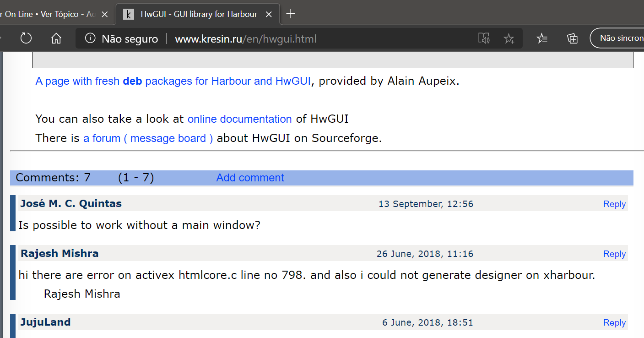Close the Ver Tópico tab
Image resolution: width=644 pixels, height=338 pixels.
[x=104, y=14]
